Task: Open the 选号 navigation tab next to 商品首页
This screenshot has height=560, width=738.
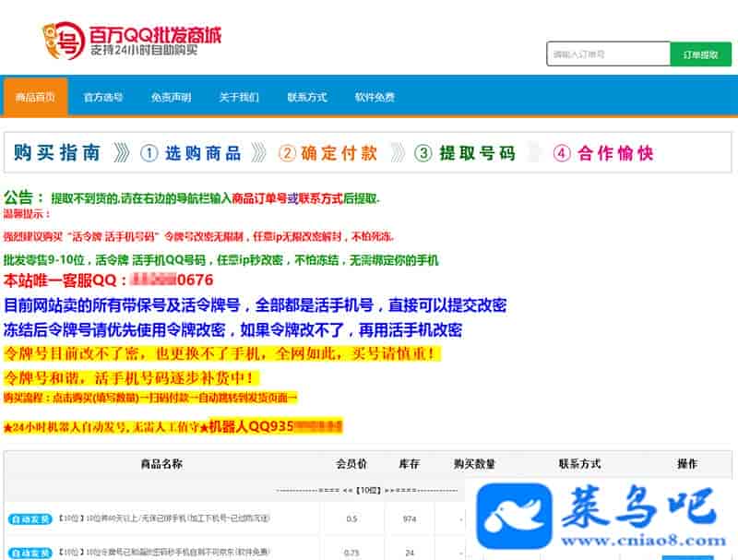Action: point(103,97)
